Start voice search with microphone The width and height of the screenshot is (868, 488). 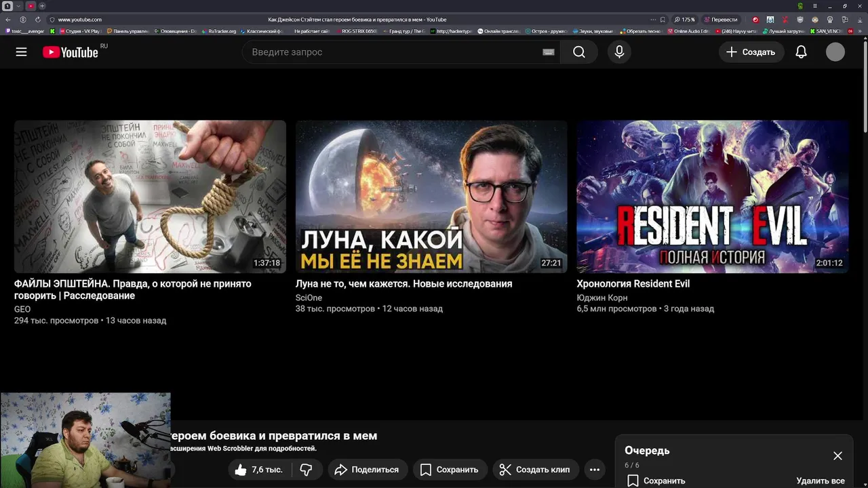(619, 52)
